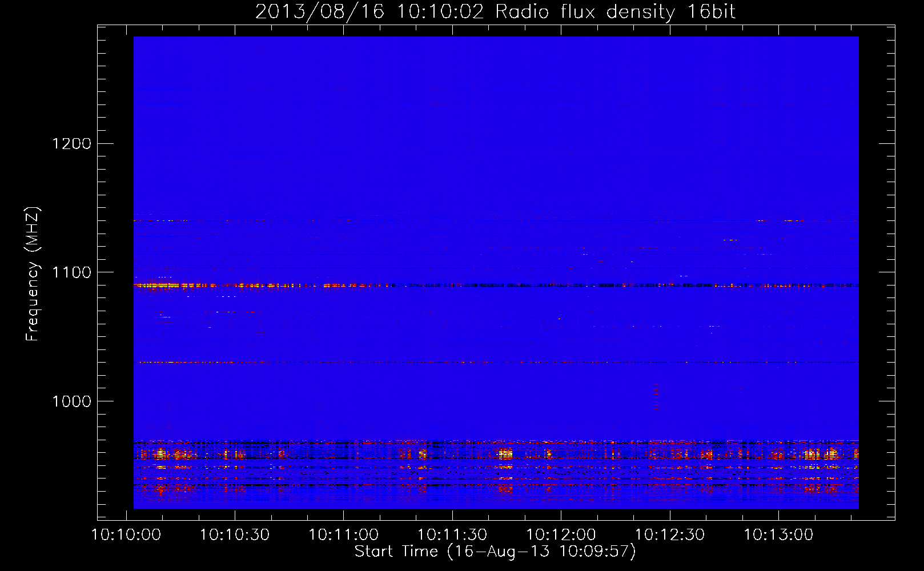This screenshot has width=924, height=571.
Task: Click the 1000 frequency tick label
Action: pos(71,401)
